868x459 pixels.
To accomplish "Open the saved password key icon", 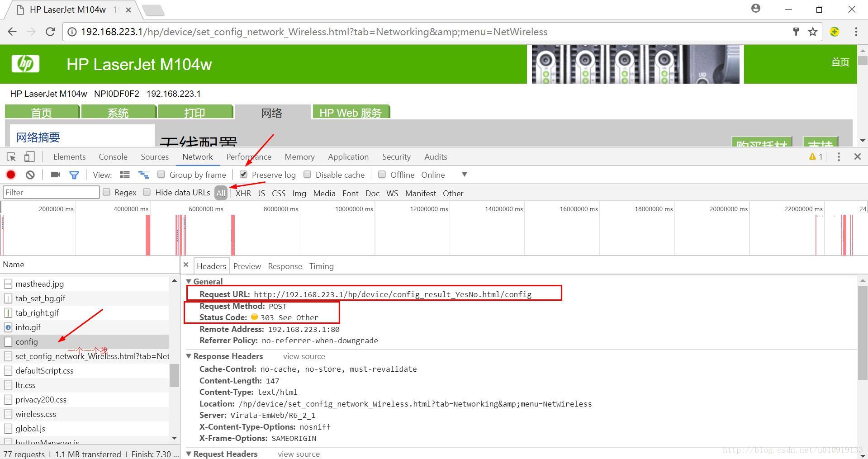I will click(796, 32).
